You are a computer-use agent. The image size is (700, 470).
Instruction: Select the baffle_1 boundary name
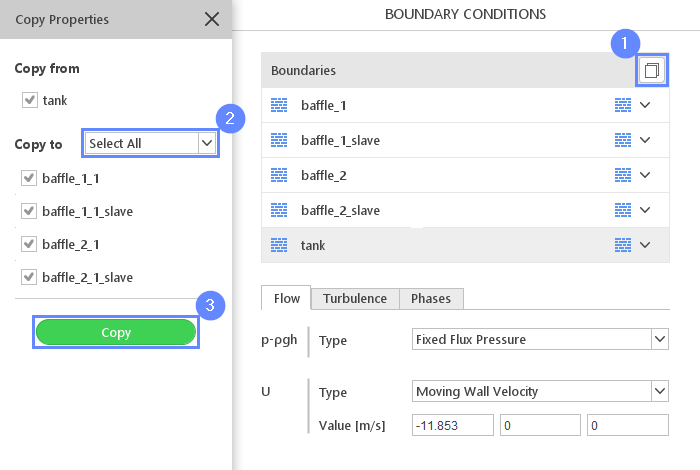pyautogui.click(x=324, y=105)
